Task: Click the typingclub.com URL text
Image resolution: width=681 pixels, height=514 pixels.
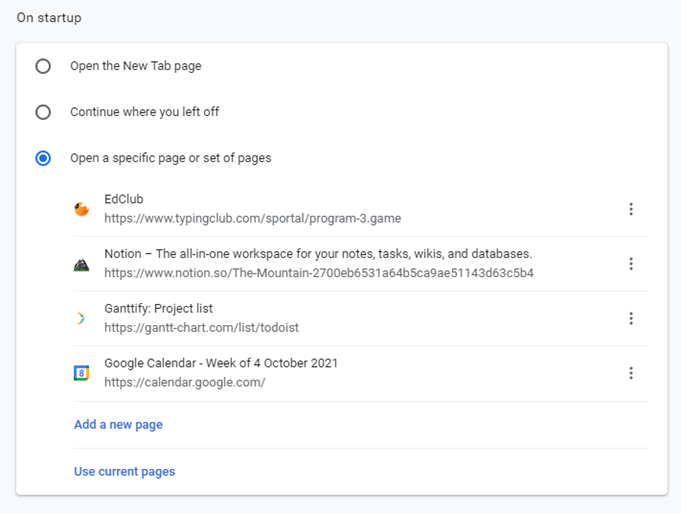Action: 252,218
